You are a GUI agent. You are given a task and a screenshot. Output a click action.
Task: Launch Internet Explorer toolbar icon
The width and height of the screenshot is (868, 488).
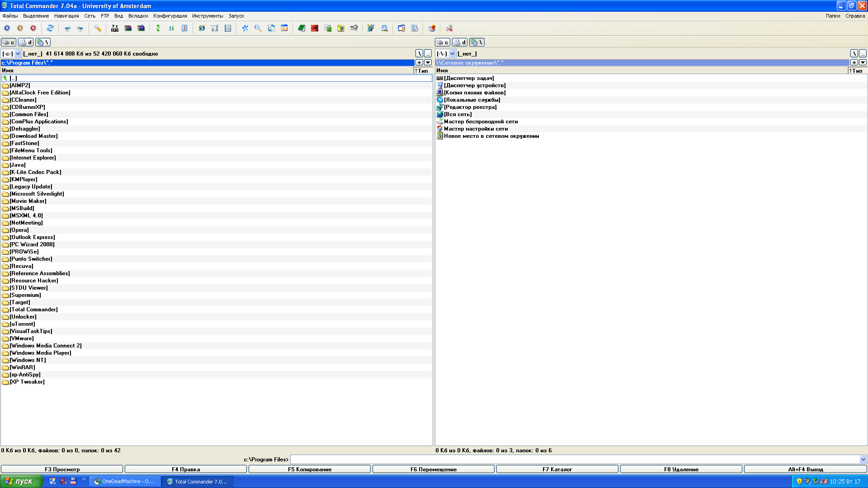coord(202,28)
